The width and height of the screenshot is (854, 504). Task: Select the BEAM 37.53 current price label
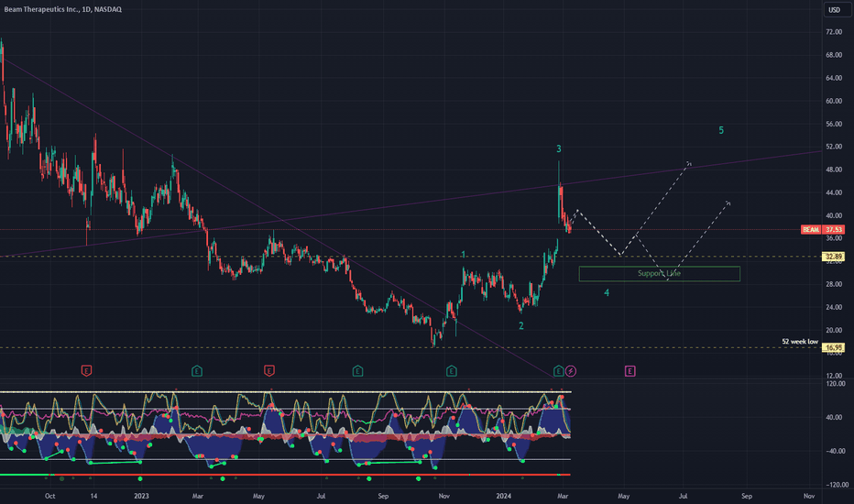pyautogui.click(x=823, y=229)
